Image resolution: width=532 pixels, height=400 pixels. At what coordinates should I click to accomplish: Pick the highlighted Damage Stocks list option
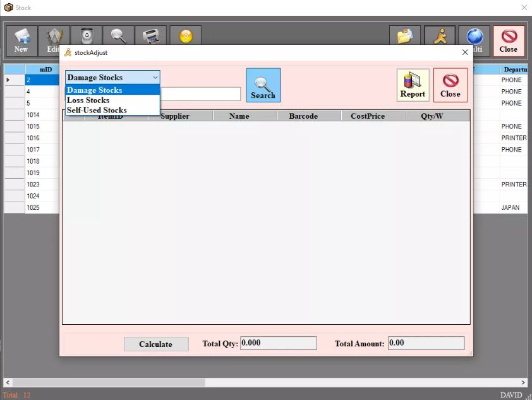(x=95, y=90)
